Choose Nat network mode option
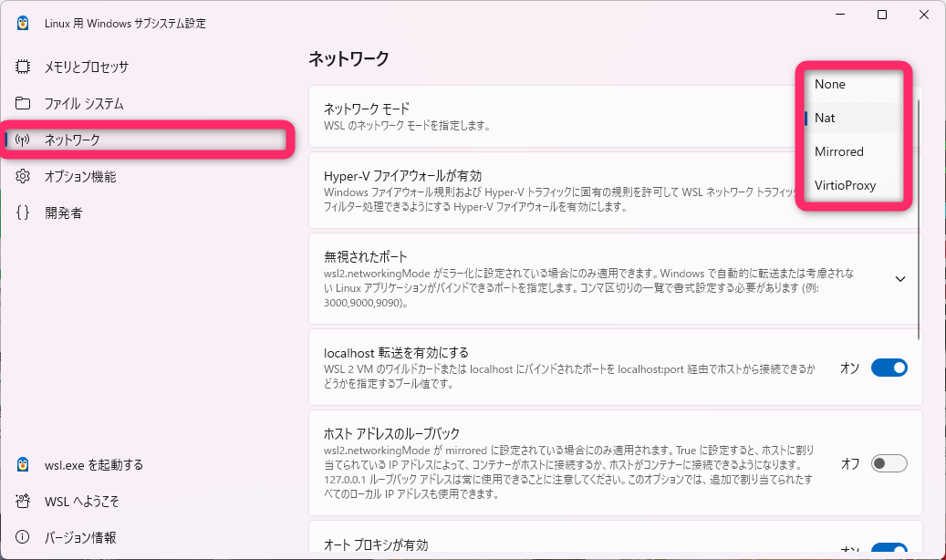The height and width of the screenshot is (560, 946). 853,118
